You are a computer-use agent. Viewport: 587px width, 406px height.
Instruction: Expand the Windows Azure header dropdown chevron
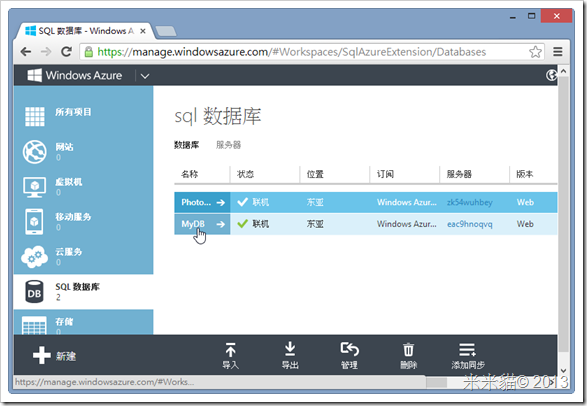pyautogui.click(x=145, y=76)
